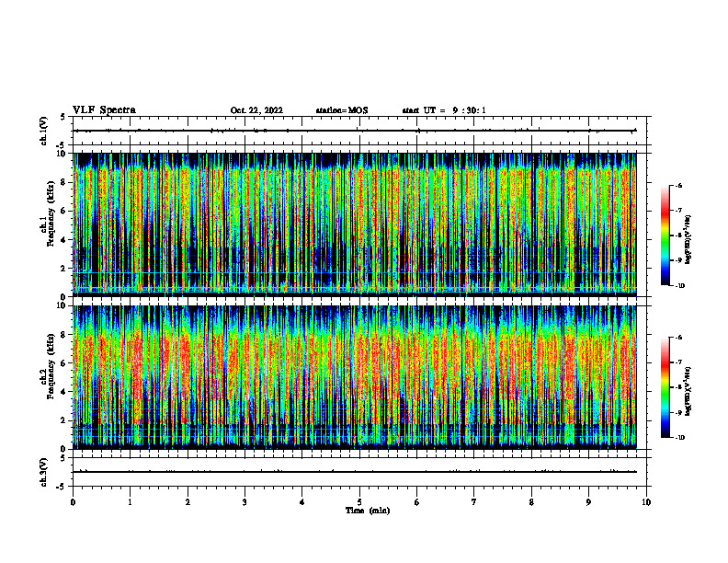This screenshot has width=728, height=563.
Task: Click the "start UT = 9 : 30: 1" text
Action: click(444, 110)
